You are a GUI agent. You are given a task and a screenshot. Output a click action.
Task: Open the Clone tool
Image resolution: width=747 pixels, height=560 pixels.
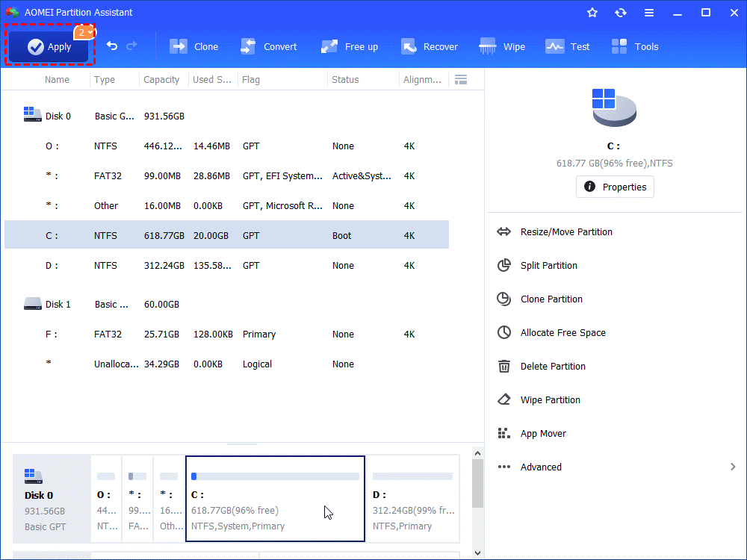(x=193, y=46)
